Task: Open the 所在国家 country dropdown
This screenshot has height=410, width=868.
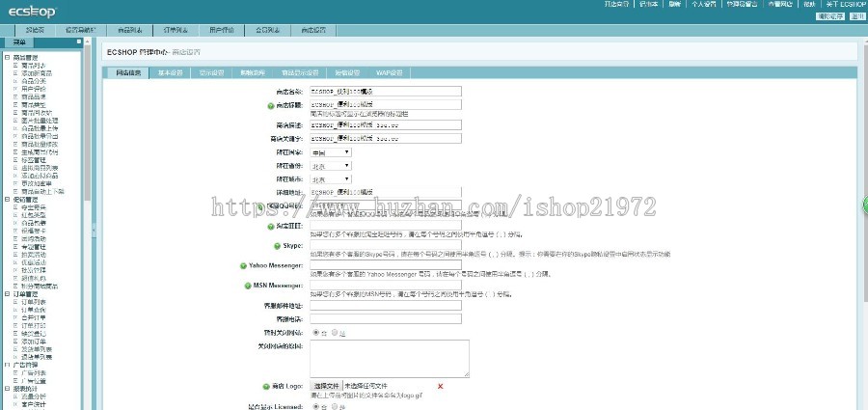Action: pos(331,151)
